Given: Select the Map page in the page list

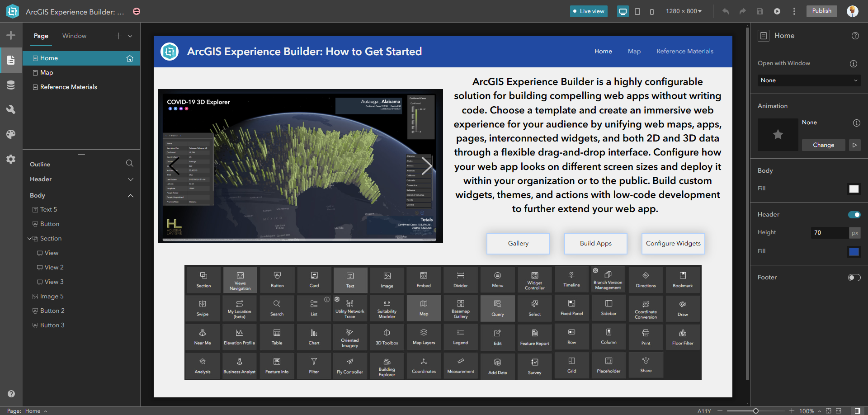Looking at the screenshot, I should pyautogui.click(x=47, y=72).
